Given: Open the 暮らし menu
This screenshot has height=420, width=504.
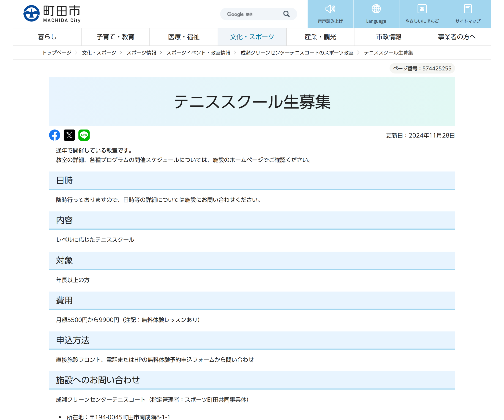Looking at the screenshot, I should point(47,37).
